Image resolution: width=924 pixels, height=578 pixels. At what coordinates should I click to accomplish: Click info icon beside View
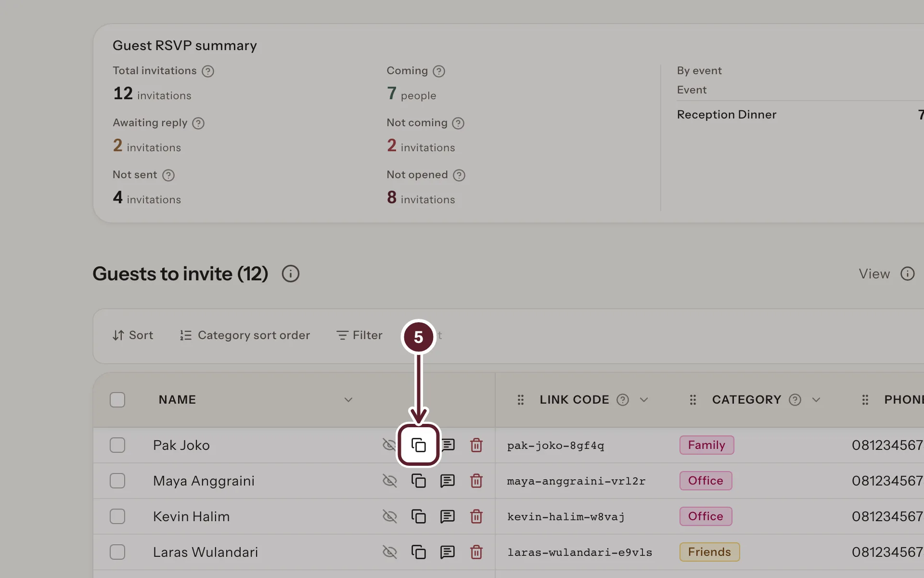908,274
